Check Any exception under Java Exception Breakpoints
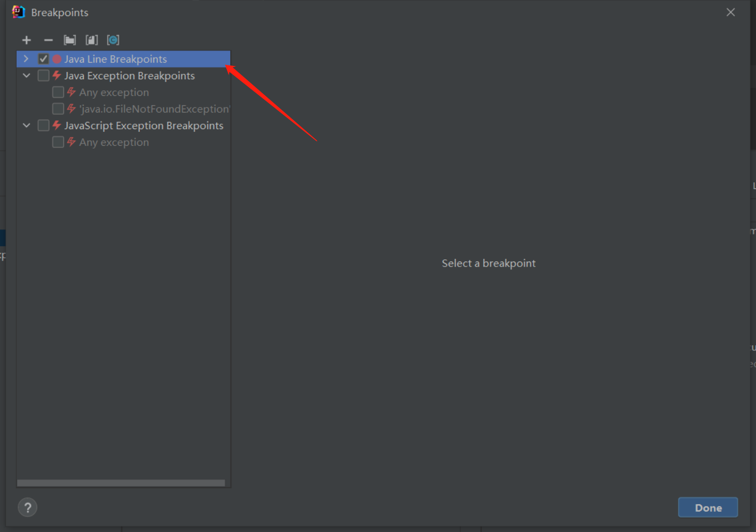The image size is (756, 532). (x=58, y=92)
